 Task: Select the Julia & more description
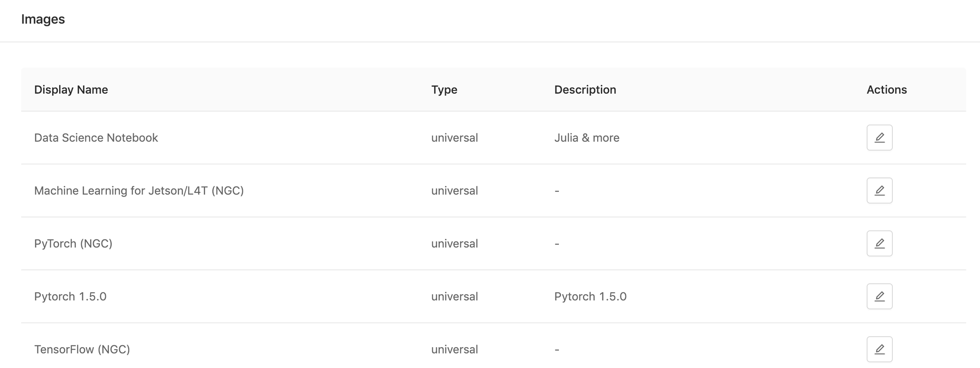pyautogui.click(x=587, y=138)
